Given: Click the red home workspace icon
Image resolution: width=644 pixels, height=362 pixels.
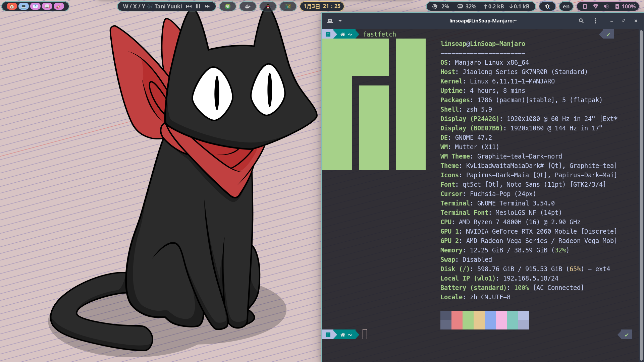Looking at the screenshot, I should (x=12, y=6).
